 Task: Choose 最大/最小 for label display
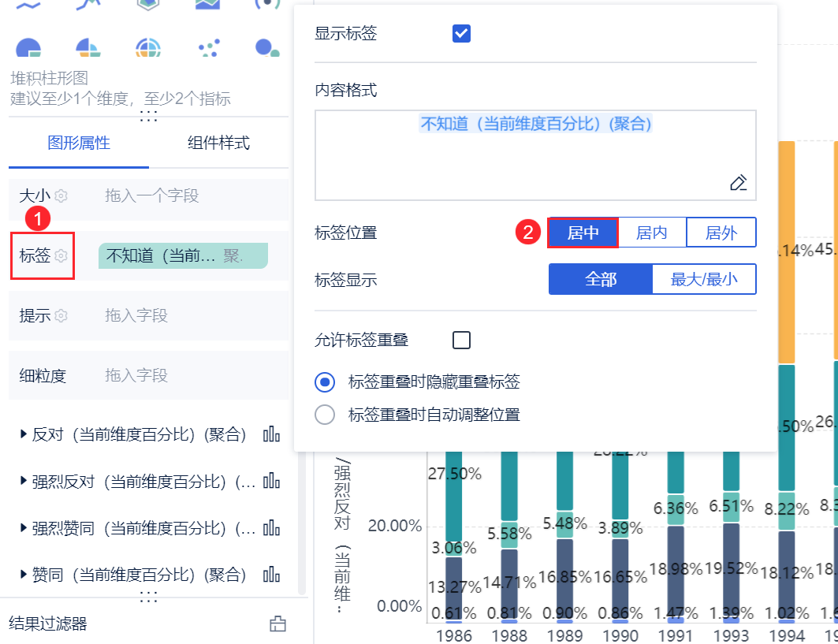[704, 279]
